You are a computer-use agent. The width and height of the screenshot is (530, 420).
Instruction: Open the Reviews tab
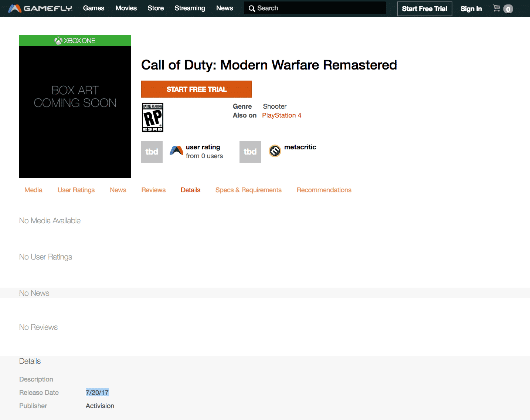pos(153,190)
